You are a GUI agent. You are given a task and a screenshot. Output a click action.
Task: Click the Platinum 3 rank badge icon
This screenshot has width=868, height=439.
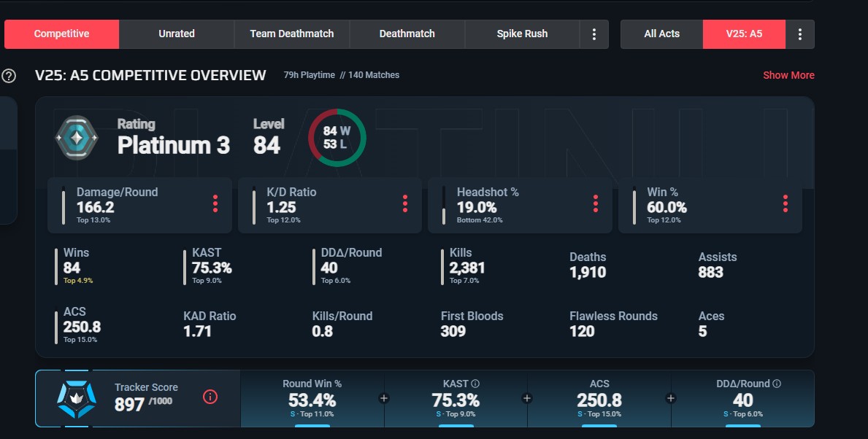pyautogui.click(x=77, y=137)
